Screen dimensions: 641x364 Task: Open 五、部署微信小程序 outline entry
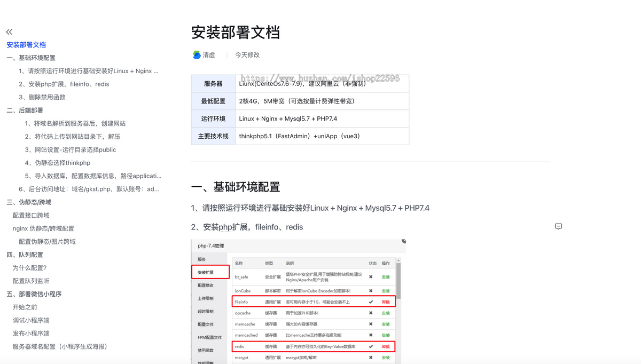tap(34, 294)
